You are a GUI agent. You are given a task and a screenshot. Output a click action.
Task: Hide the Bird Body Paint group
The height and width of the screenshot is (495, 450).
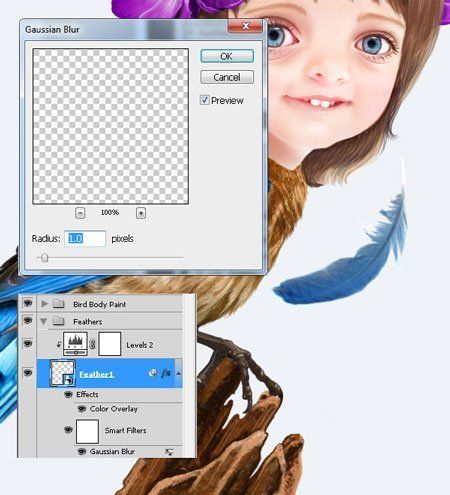click(x=28, y=303)
